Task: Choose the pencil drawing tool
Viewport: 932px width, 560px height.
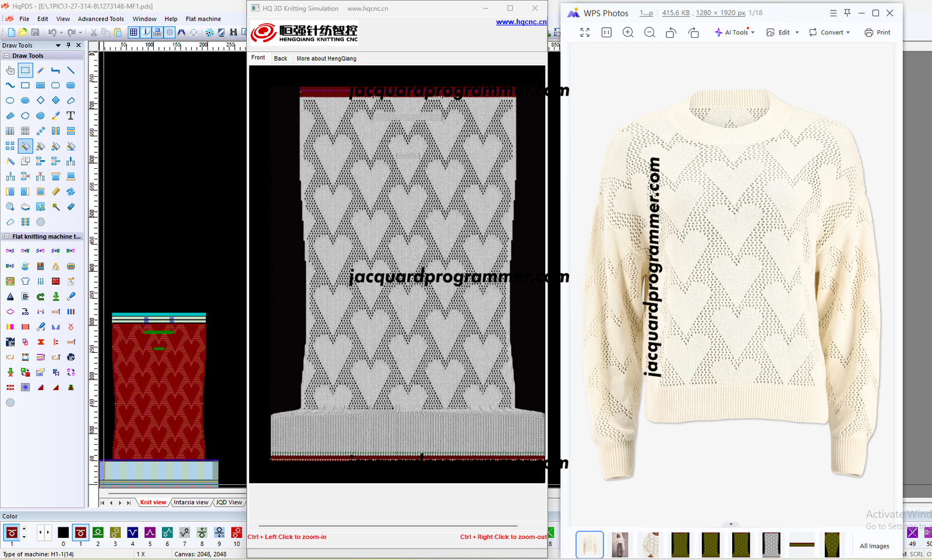Action: [40, 70]
